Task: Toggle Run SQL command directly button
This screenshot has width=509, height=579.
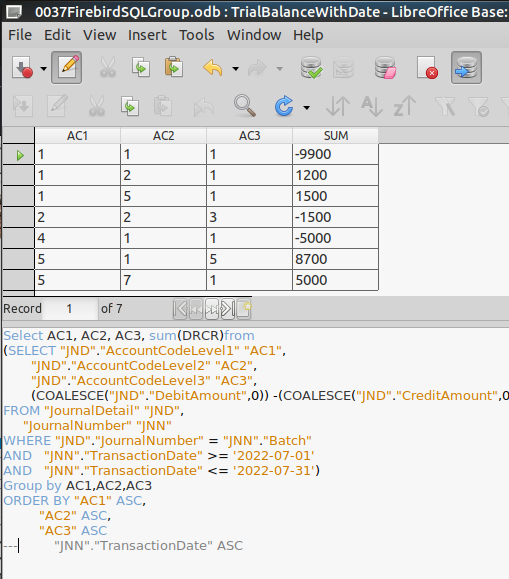Action: [x=466, y=68]
